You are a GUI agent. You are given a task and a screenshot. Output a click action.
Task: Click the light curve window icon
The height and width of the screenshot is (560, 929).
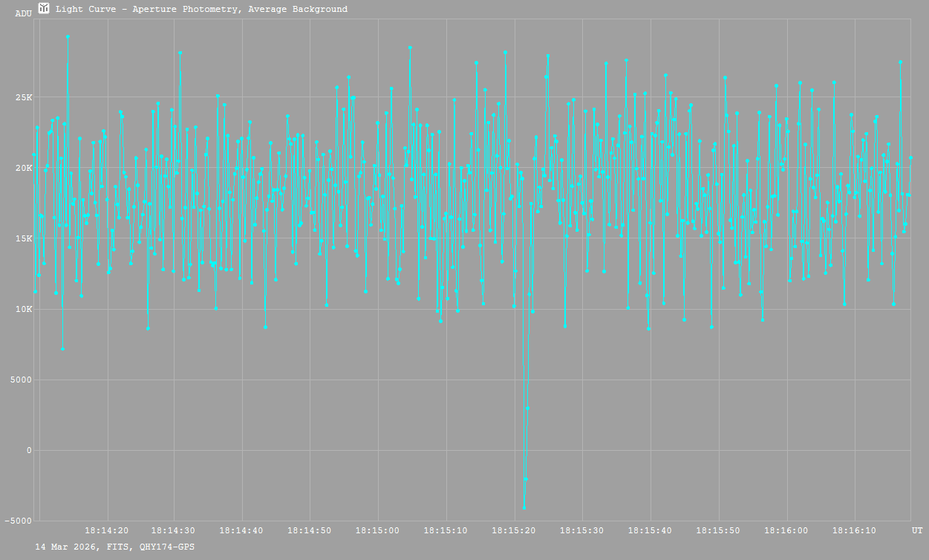pyautogui.click(x=45, y=8)
